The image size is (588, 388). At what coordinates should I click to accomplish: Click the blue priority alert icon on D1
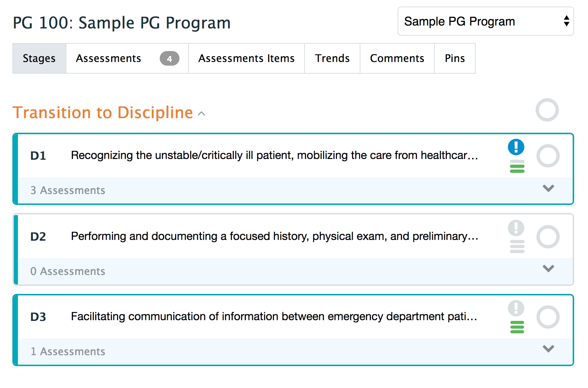point(516,147)
